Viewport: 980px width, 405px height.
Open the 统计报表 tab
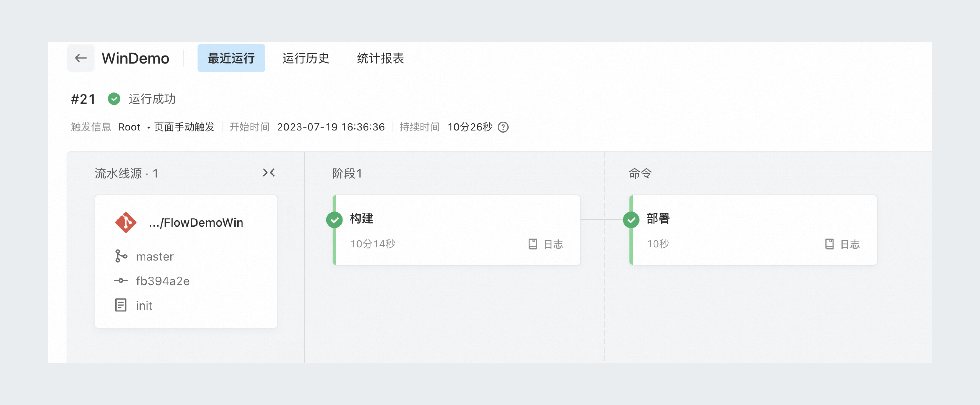pyautogui.click(x=380, y=58)
